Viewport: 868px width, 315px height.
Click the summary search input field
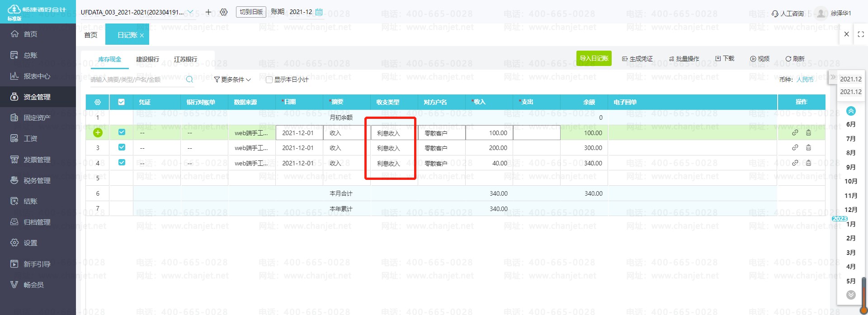[x=136, y=80]
